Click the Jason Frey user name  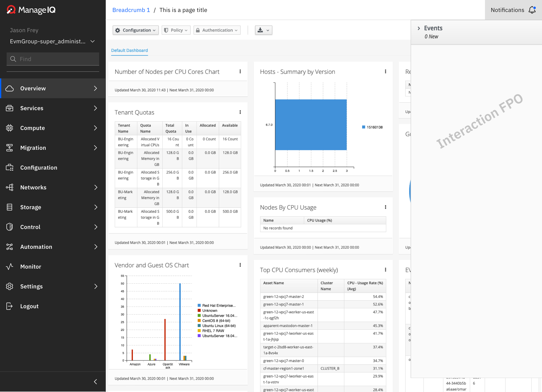point(24,30)
